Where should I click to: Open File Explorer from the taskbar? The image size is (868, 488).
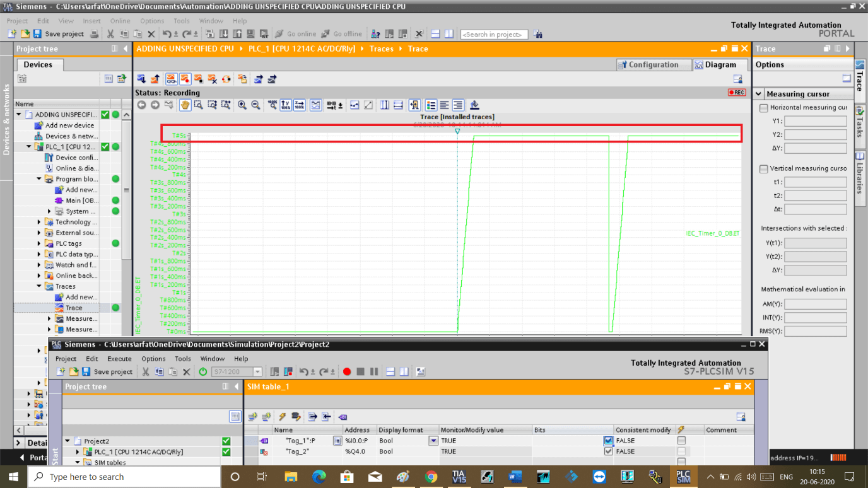pyautogui.click(x=291, y=477)
